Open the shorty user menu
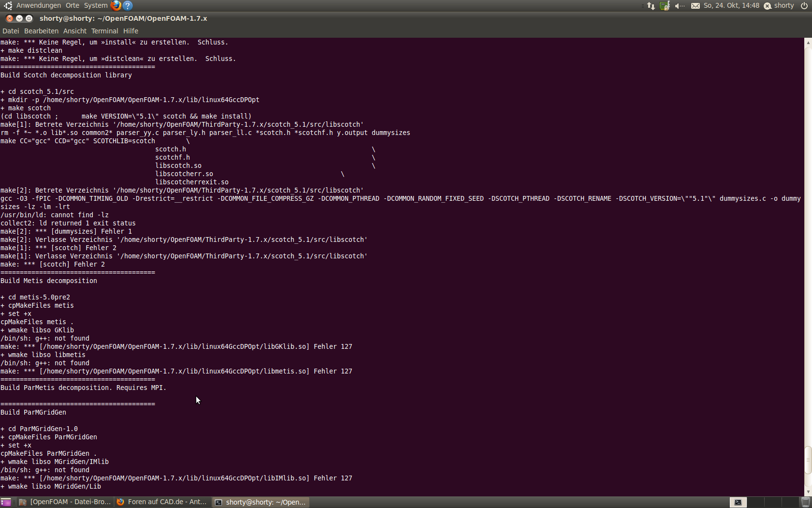 coord(784,5)
